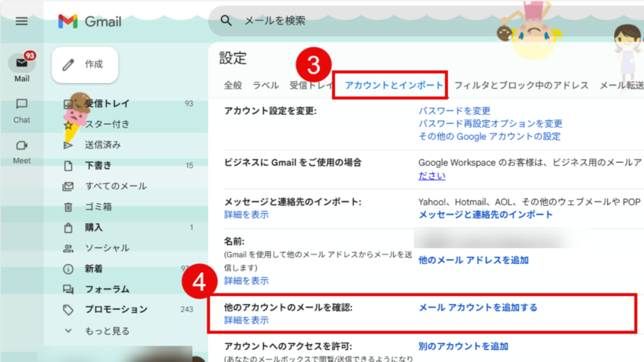Click パスワードを変更 link

coord(455,111)
